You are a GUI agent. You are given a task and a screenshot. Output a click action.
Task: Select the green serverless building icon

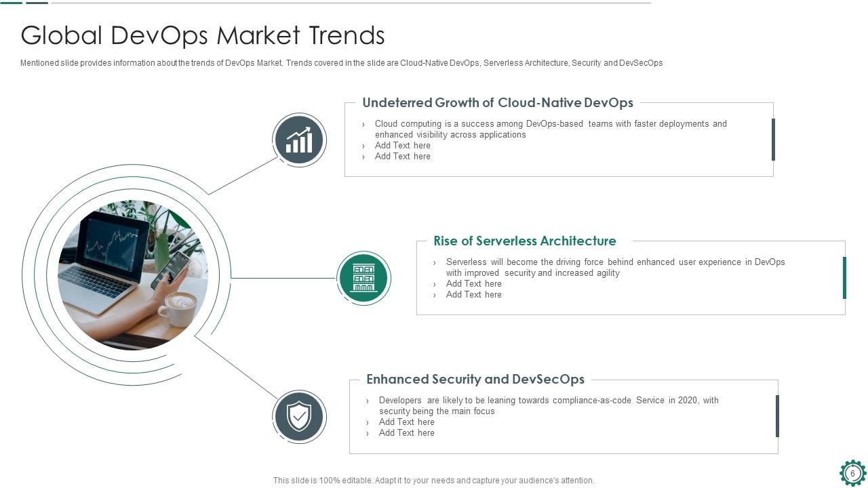[363, 278]
